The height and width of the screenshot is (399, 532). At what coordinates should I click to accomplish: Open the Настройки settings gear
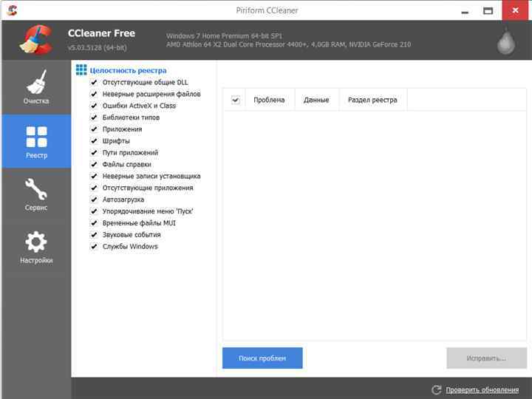[36, 248]
